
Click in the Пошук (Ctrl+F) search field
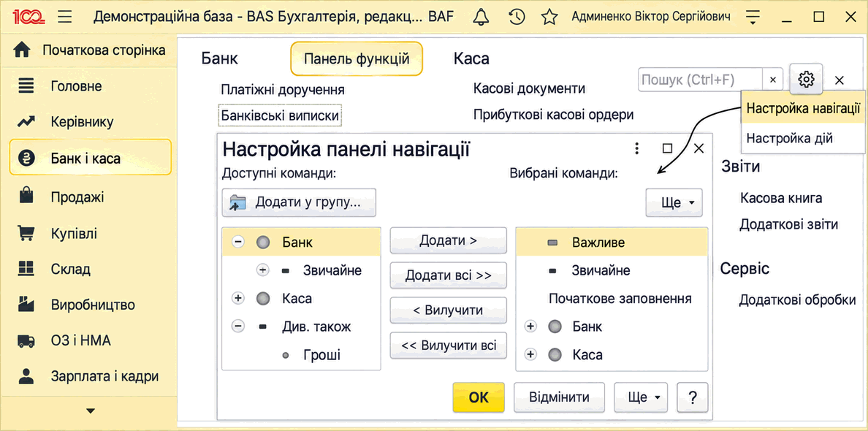[x=701, y=80]
